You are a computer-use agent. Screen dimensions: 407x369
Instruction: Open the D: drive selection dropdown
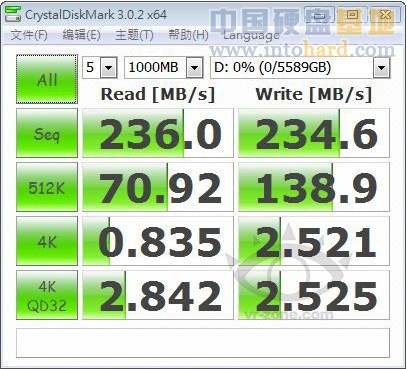point(300,68)
